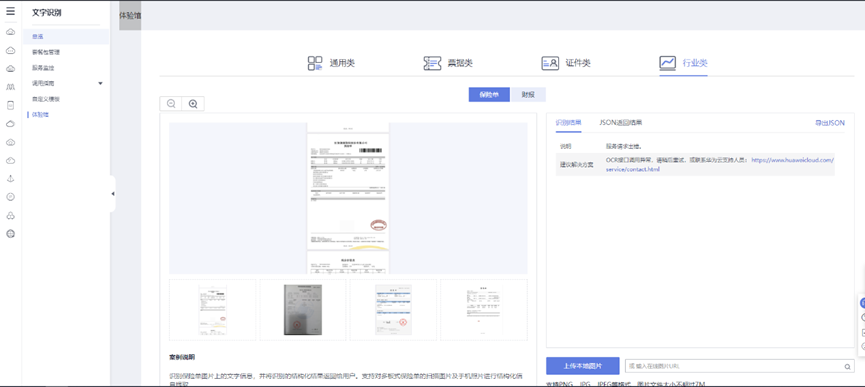Switch to the 票据类 tab label
Screen dimensions: 865x387
(460, 63)
